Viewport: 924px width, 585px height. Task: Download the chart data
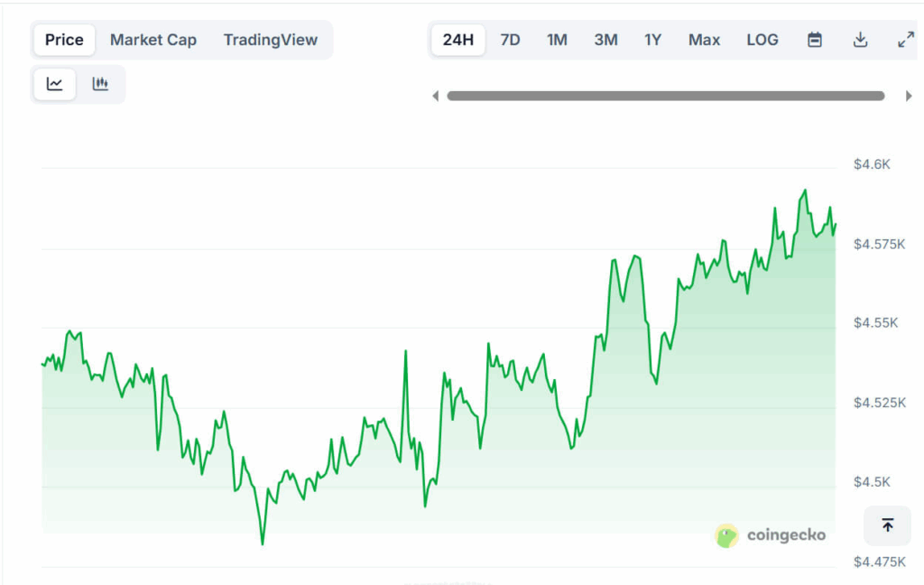[860, 40]
